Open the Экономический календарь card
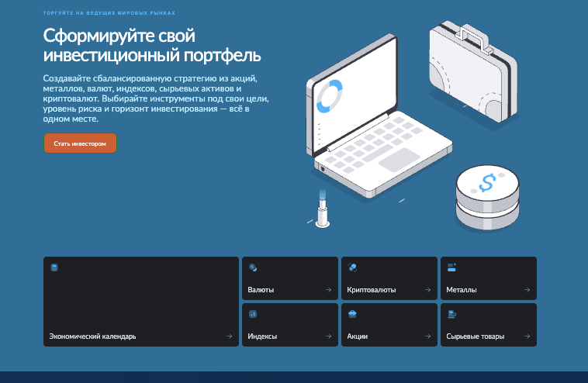Image resolution: width=588 pixels, height=383 pixels. pos(141,302)
